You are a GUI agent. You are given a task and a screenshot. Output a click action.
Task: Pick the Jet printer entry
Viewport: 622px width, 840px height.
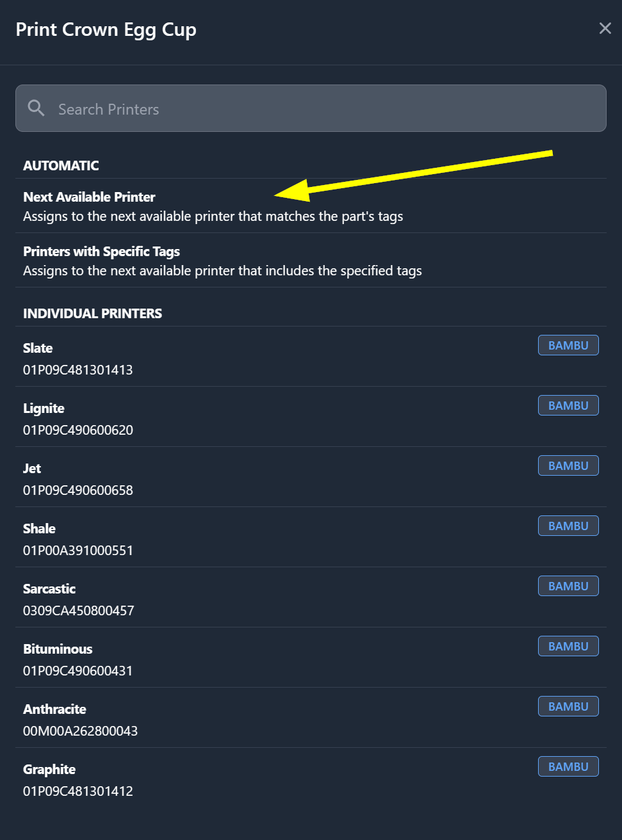point(311,477)
